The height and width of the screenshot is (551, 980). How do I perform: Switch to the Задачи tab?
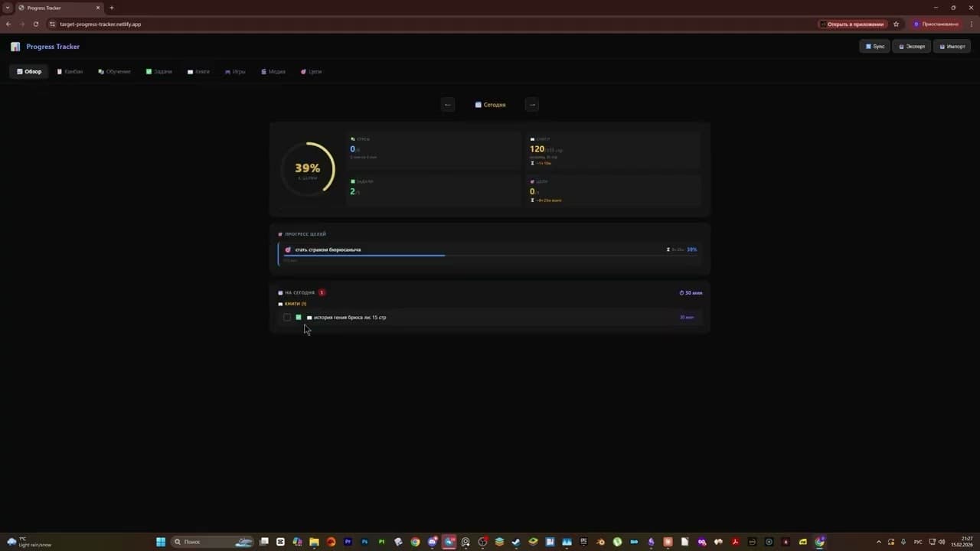[158, 71]
